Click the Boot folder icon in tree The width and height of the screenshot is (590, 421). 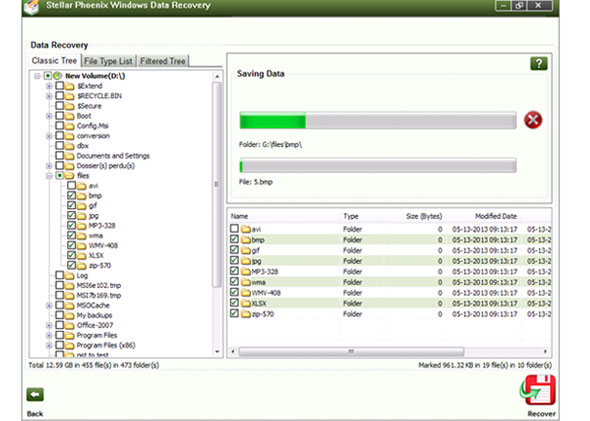coord(69,116)
